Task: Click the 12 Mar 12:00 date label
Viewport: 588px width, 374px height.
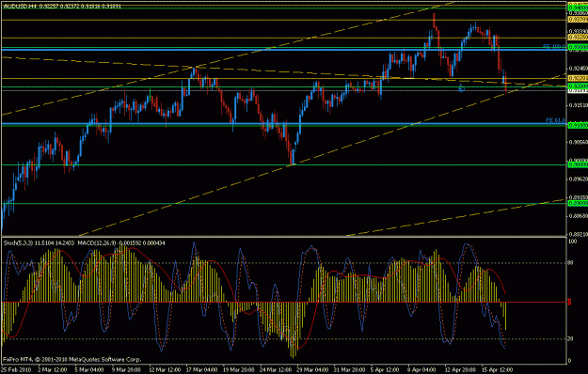Action: (165, 370)
